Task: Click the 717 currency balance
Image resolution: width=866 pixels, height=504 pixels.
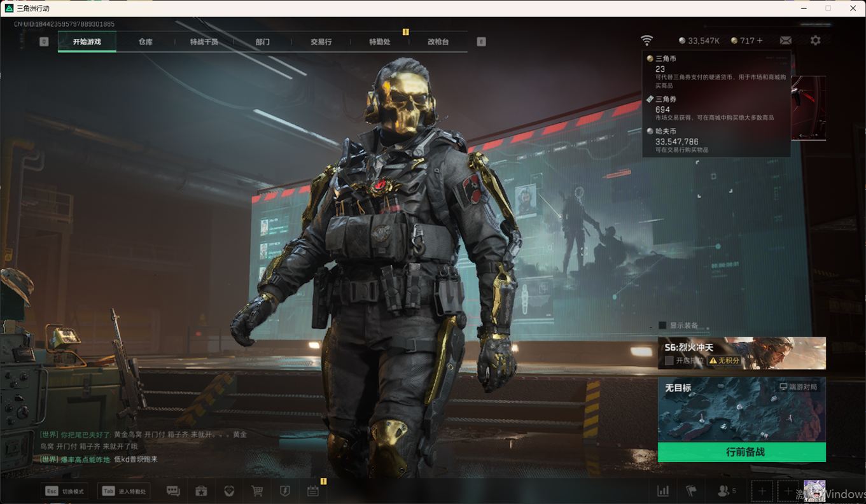Action: click(x=742, y=41)
